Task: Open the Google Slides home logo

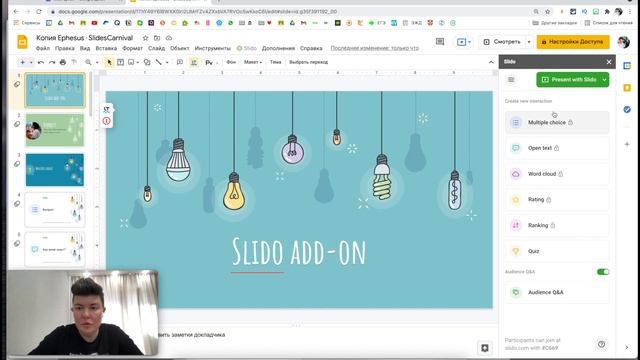Action: point(22,42)
